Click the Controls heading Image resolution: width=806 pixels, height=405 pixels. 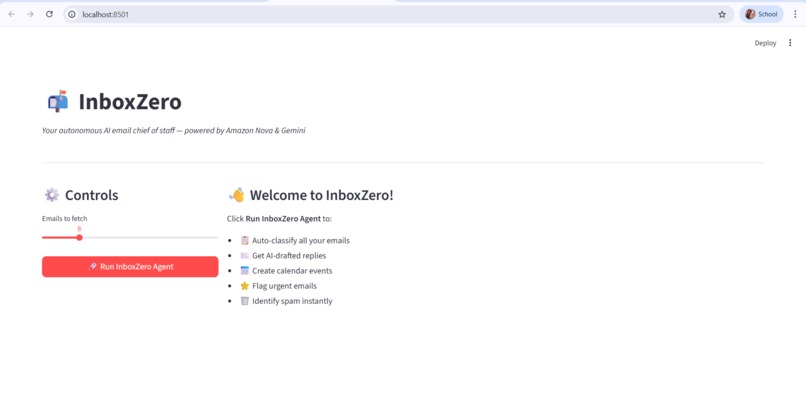pos(91,195)
